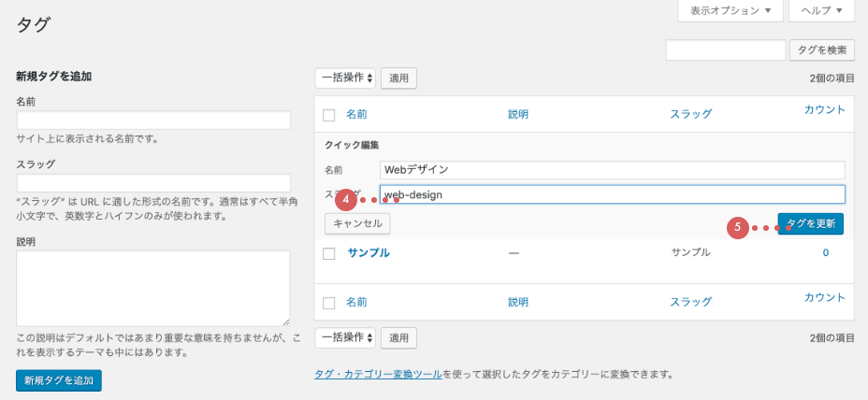868x400 pixels.
Task: Open the top 一括操作 bulk actions dropdown
Action: coord(346,79)
